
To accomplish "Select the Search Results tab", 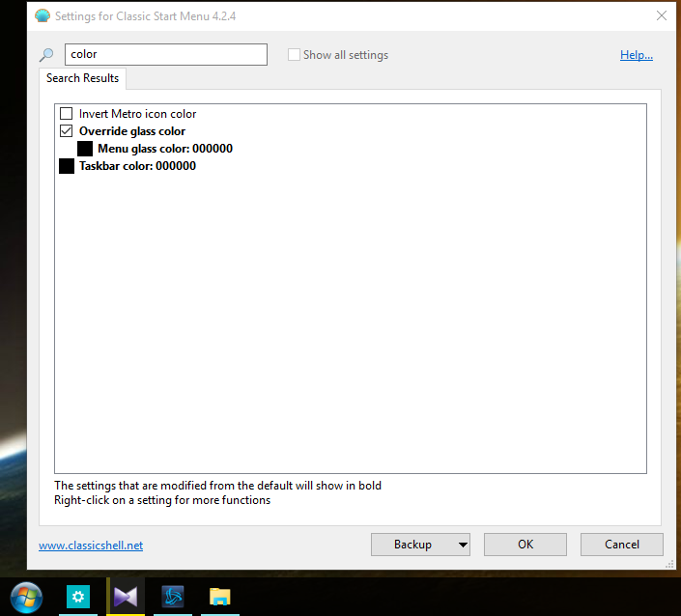I will 82,78.
